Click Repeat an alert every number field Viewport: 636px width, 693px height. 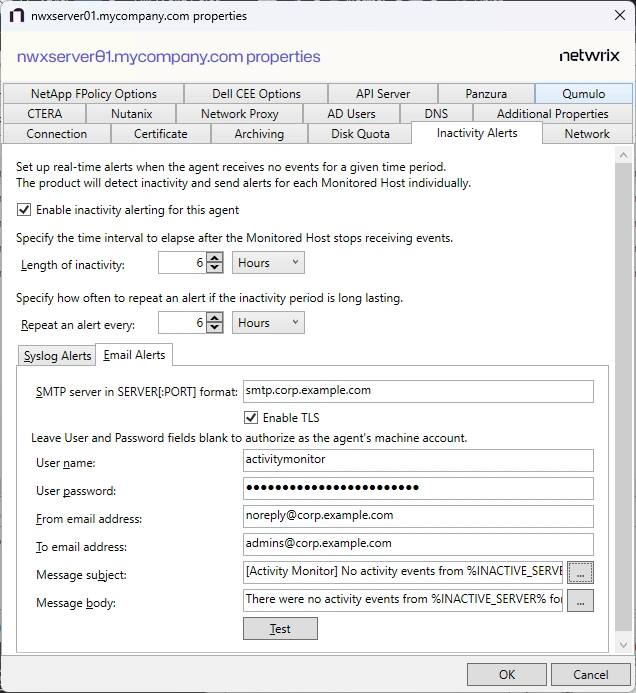click(x=182, y=323)
